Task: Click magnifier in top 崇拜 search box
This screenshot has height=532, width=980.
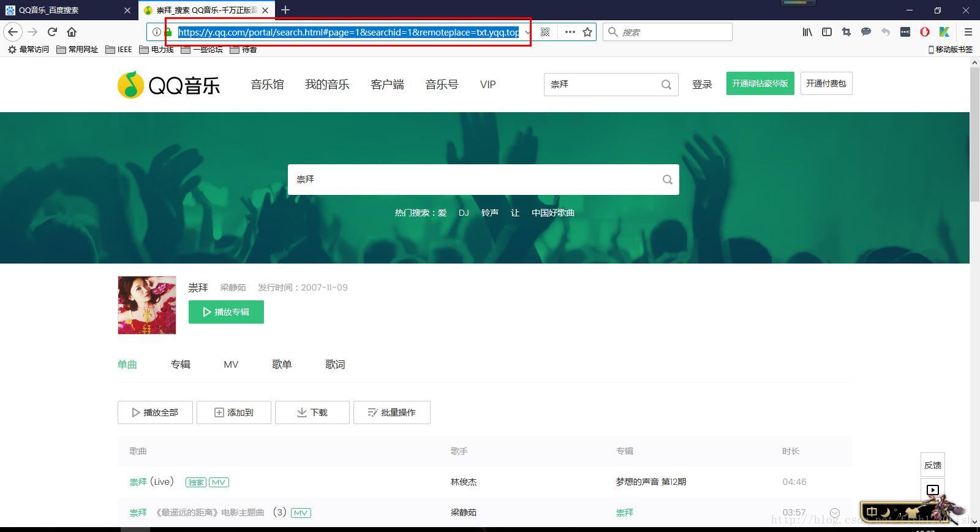Action: click(x=666, y=85)
